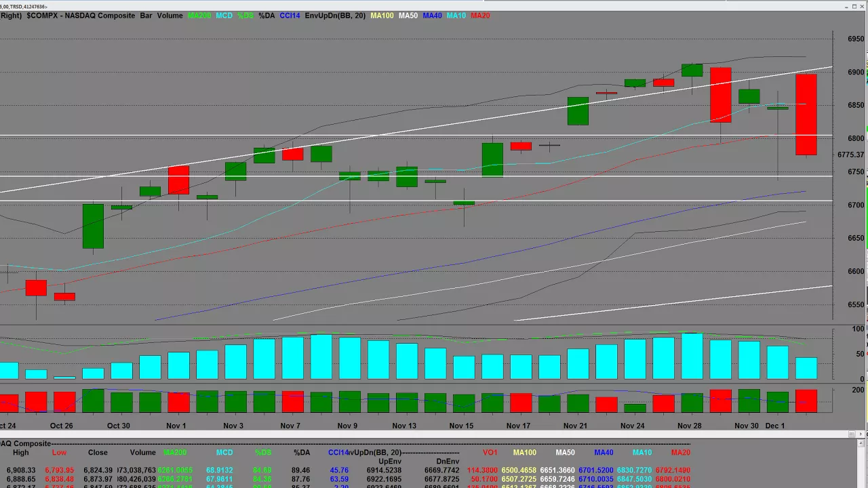868x488 pixels.
Task: Click the current price tag 6775.37
Action: (x=851, y=155)
